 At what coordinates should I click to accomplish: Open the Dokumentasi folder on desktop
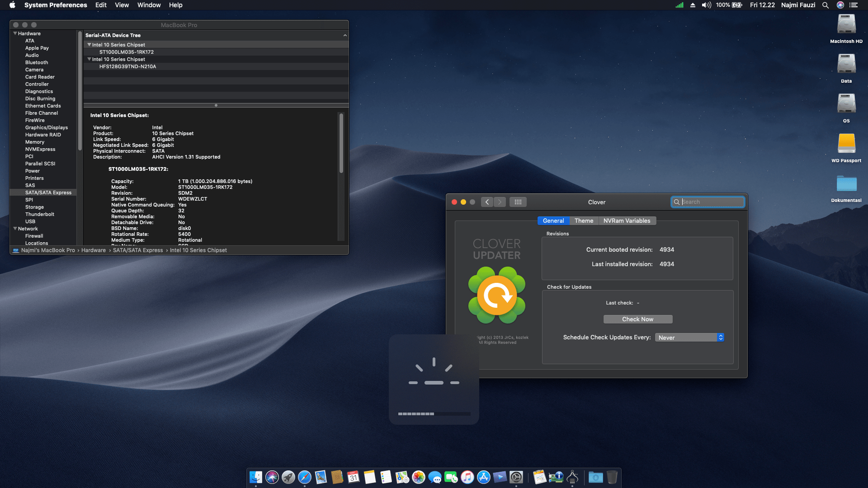tap(846, 184)
